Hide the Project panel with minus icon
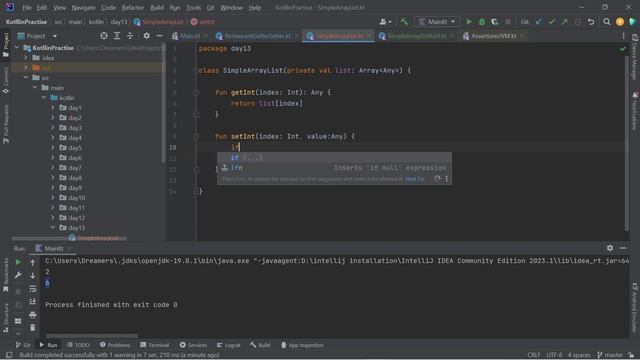This screenshot has height=360, width=640. (x=160, y=36)
